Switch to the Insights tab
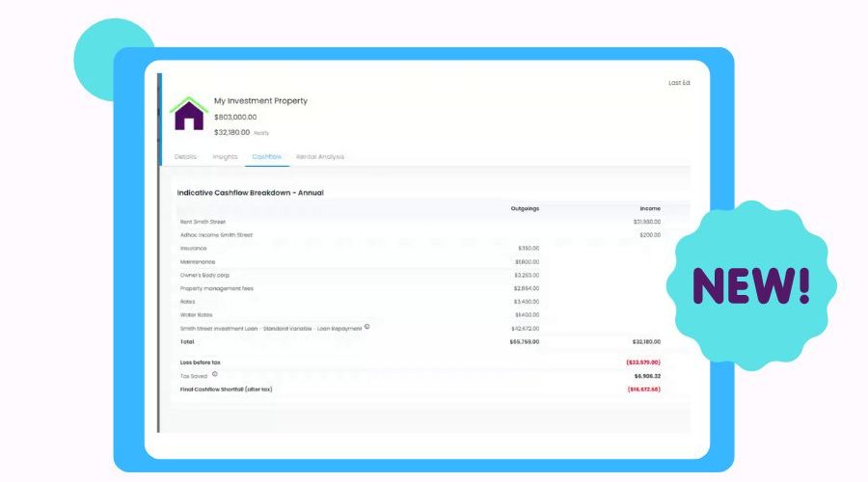Viewport: 868px width, 482px height. click(225, 156)
